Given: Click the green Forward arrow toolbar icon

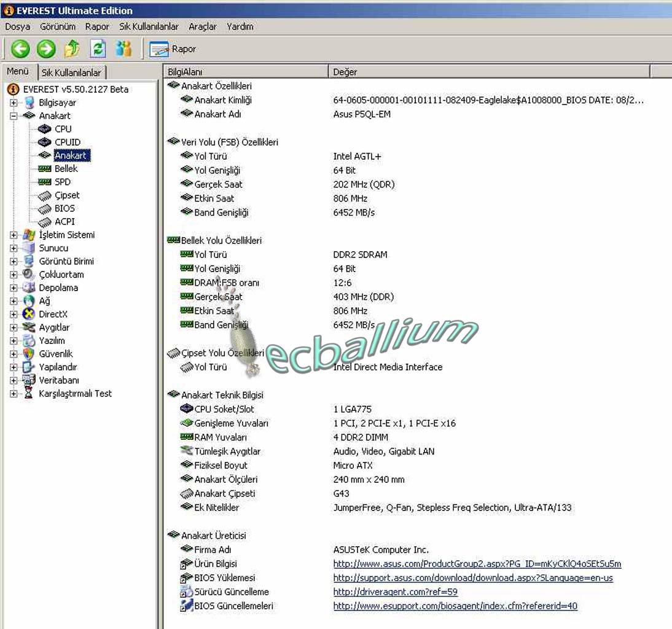Looking at the screenshot, I should (46, 49).
